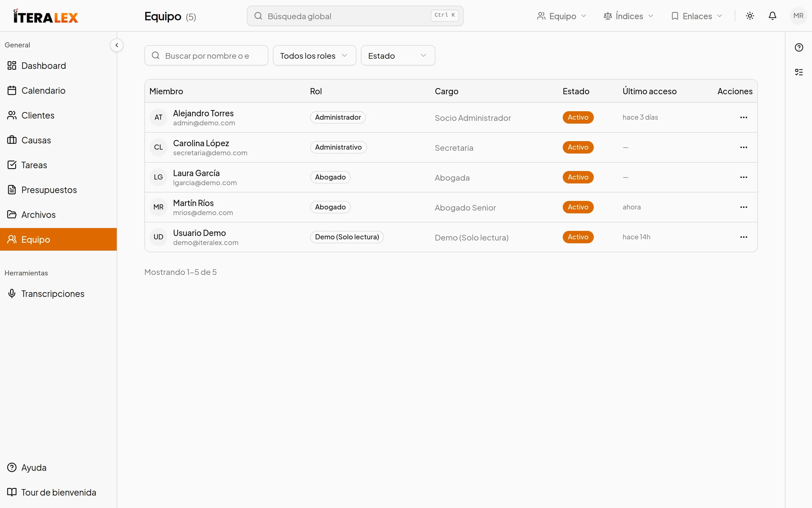Open the help question mark in right rail
This screenshot has width=812, height=508.
coord(799,47)
